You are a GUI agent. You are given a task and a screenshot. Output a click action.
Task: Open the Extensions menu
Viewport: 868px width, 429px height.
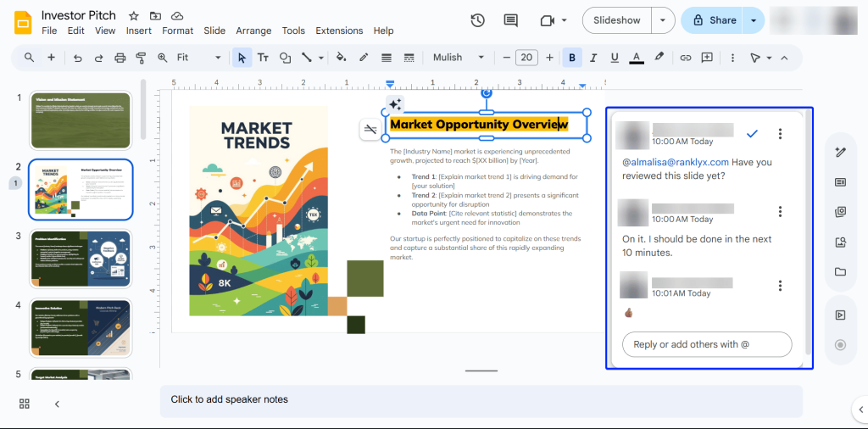tap(339, 31)
